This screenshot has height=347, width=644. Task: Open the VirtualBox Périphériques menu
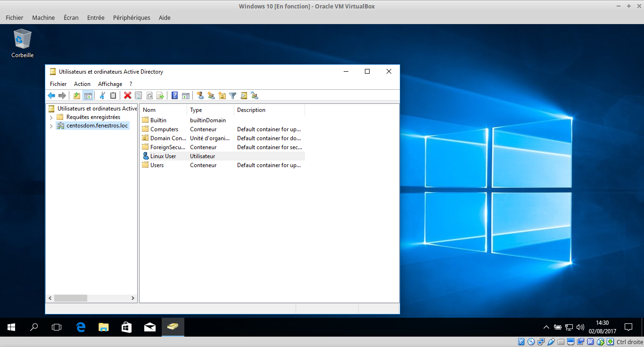[x=132, y=17]
